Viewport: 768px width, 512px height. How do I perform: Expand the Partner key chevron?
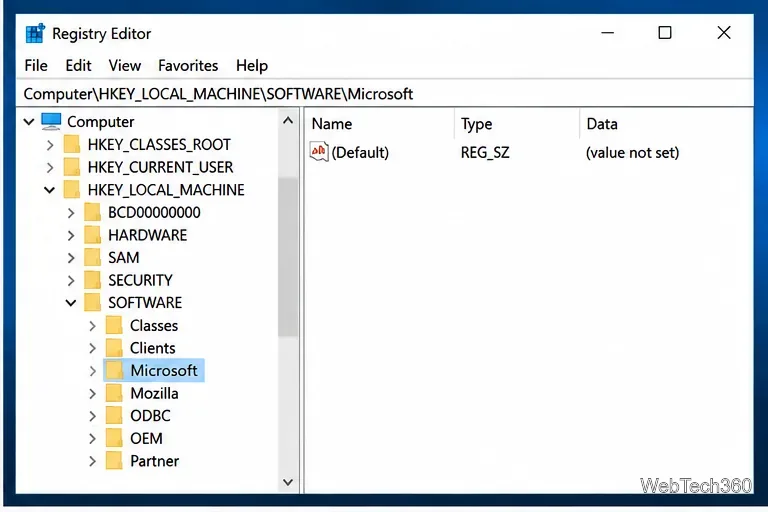93,461
